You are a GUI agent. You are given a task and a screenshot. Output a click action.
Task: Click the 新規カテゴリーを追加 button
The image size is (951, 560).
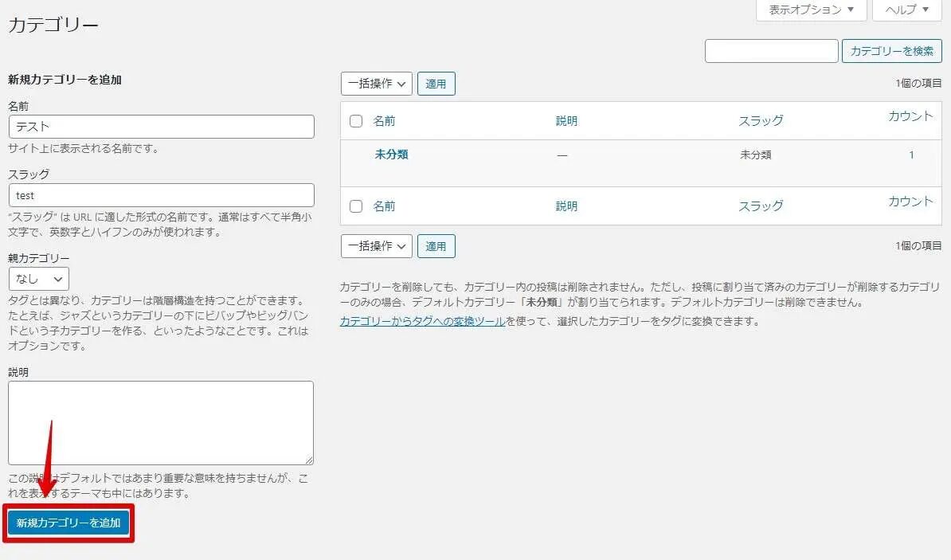[68, 523]
